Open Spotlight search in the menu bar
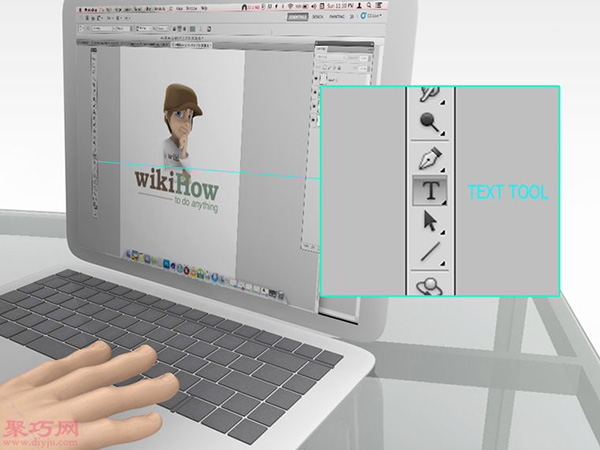 point(368,5)
